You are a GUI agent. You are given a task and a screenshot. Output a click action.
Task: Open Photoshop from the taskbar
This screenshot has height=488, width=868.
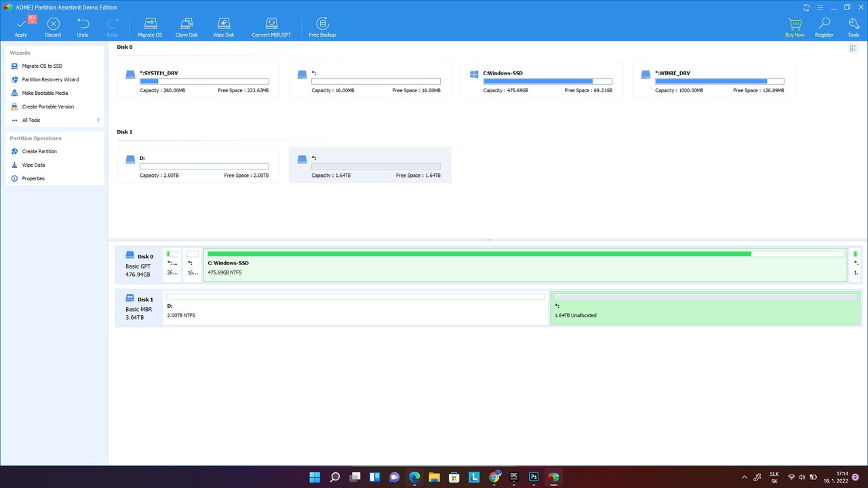tap(534, 476)
